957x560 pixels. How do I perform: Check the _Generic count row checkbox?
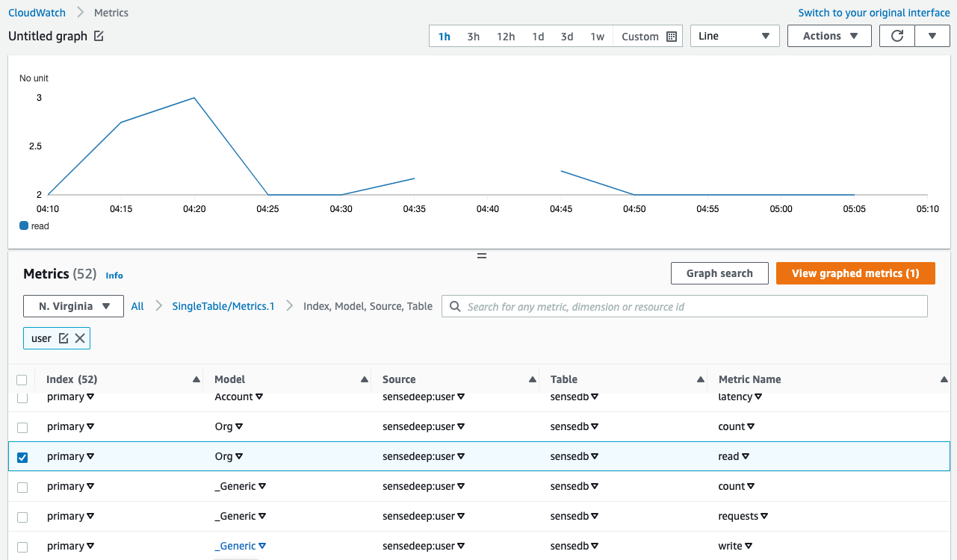(22, 487)
